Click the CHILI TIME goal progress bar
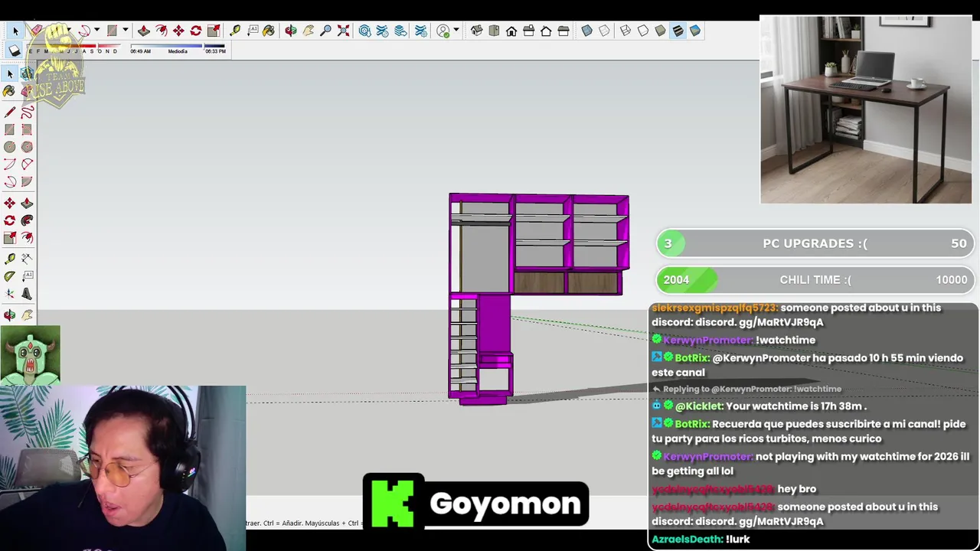 (x=815, y=280)
